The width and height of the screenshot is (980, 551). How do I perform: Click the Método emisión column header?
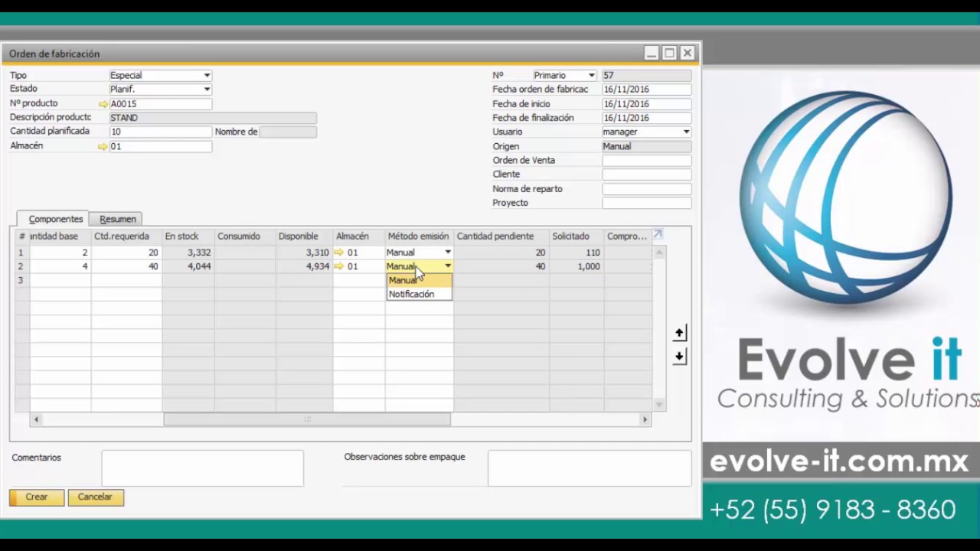coord(420,236)
